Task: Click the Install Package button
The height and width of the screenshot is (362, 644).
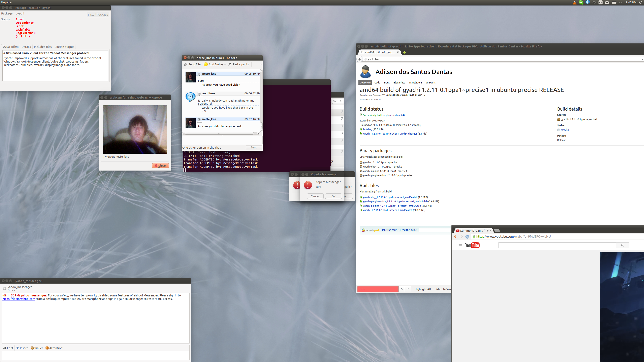Action: pos(98,14)
